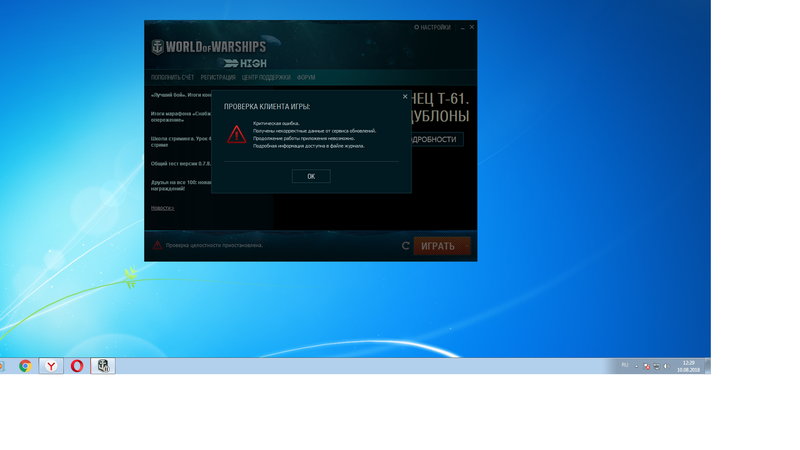Open the РЕГИСТРАЦИЯ menu item
This screenshot has height=450, width=800.
pos(218,78)
